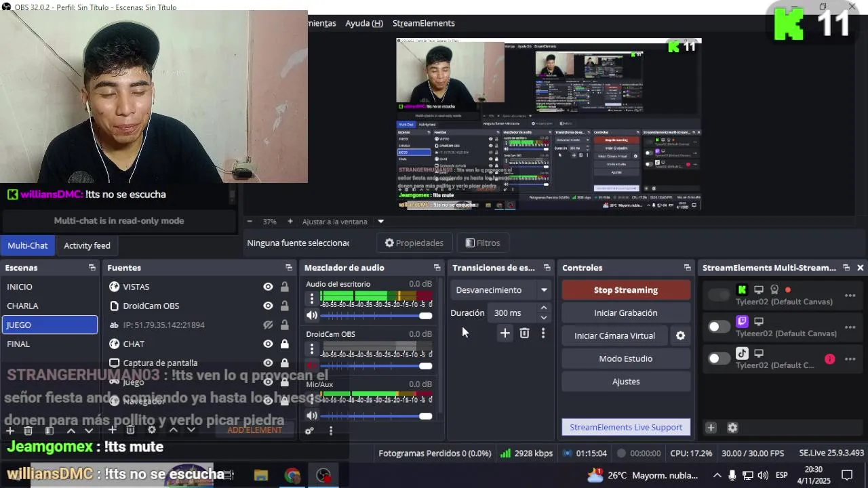
Task: Add a new scene with plus icon
Action: [9, 430]
